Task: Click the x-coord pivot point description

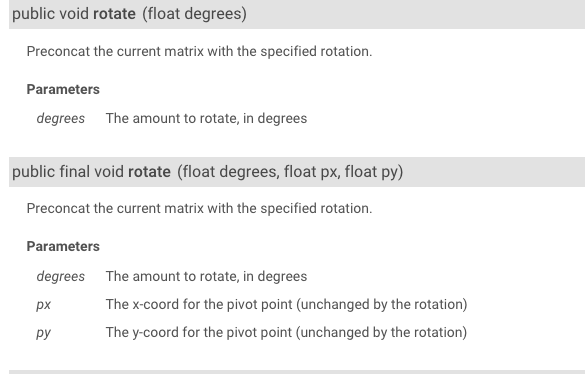Action: [287, 305]
